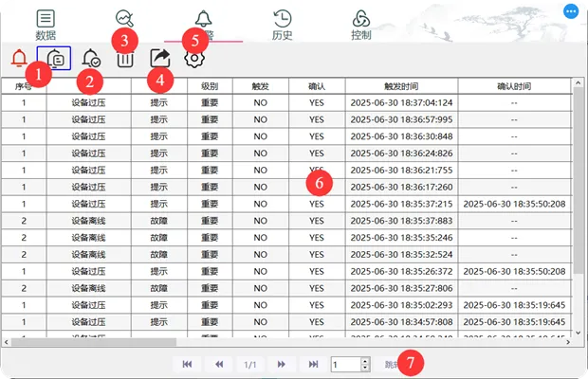The width and height of the screenshot is (588, 379).
Task: Go to the previous page
Action: pyautogui.click(x=219, y=364)
